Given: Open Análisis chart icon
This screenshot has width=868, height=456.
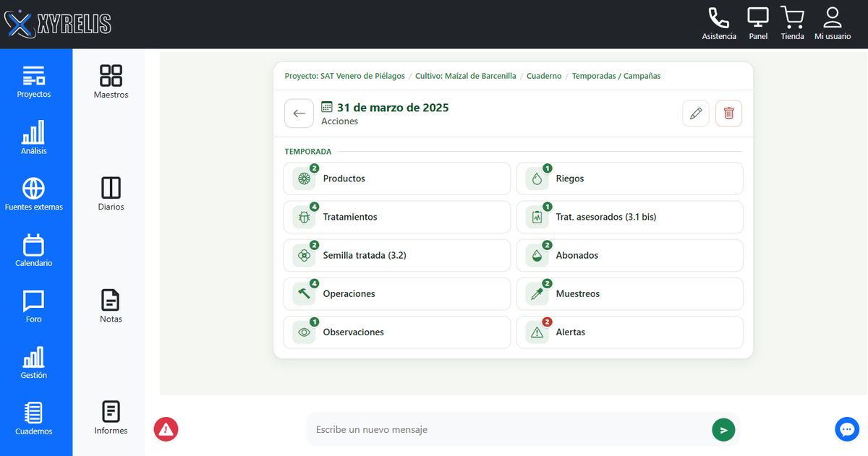Looking at the screenshot, I should tap(34, 138).
